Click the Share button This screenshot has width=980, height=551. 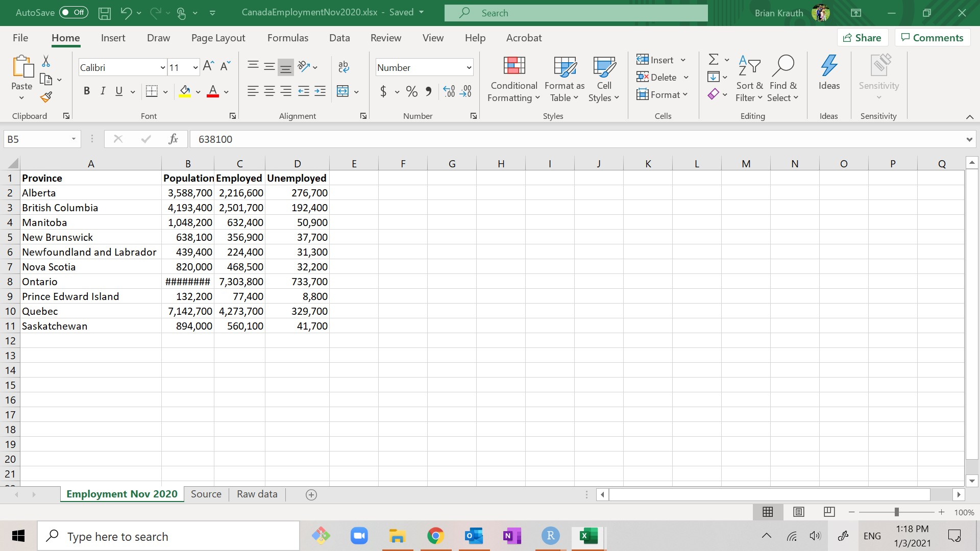click(x=863, y=37)
